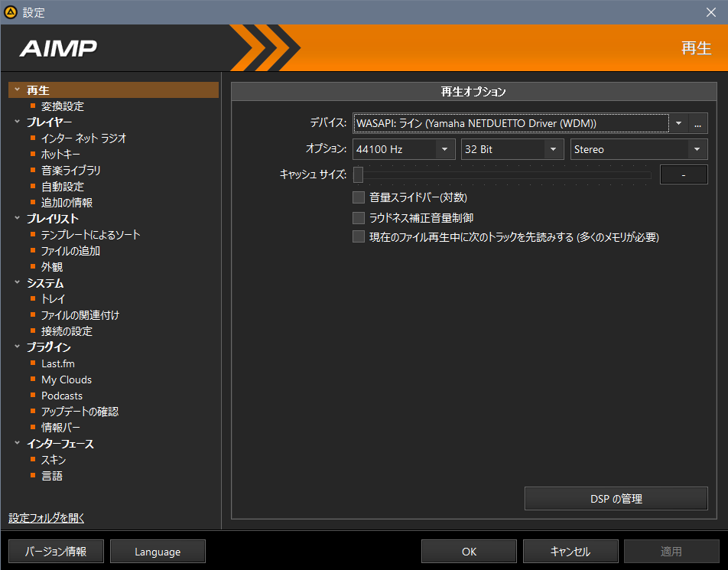The image size is (728, 570).
Task: Click the キャンセル button
Action: [x=570, y=552]
